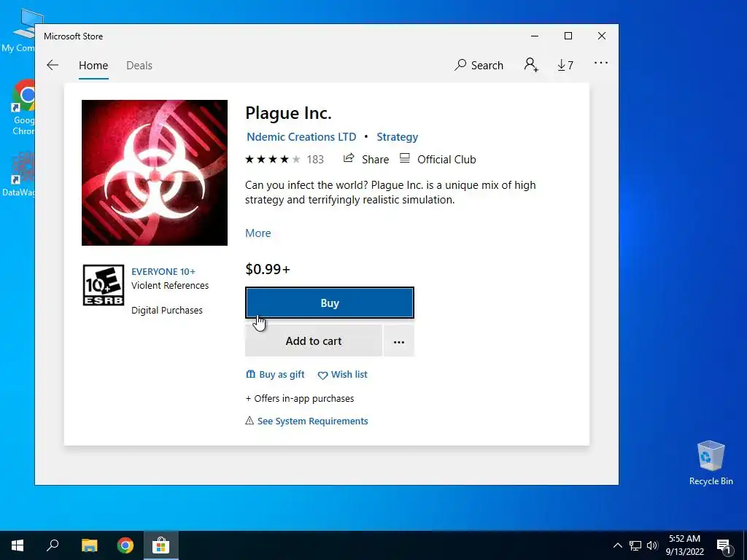Viewport: 747px width, 560px height.
Task: Open the Home tab
Action: 93,65
